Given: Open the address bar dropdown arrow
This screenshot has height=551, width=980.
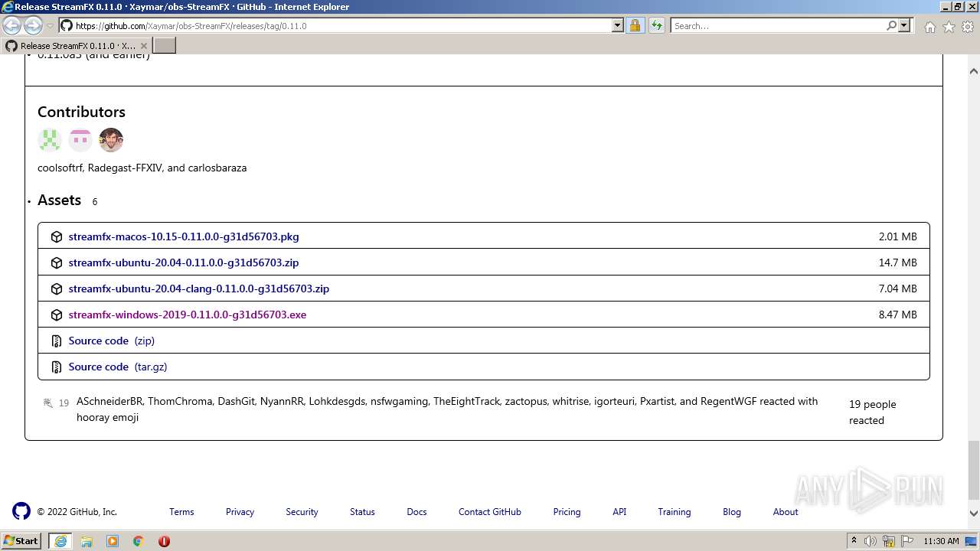Looking at the screenshot, I should point(618,25).
